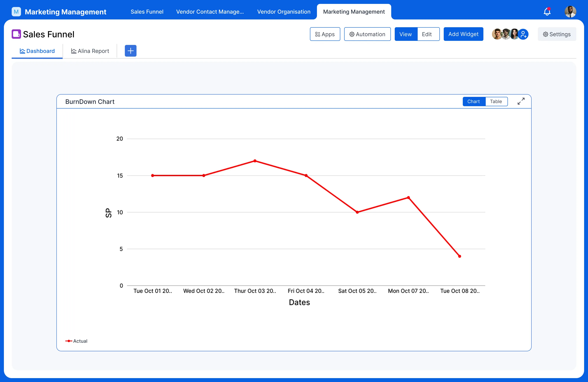
Task: Switch to the Vendor Contact Manage... tab
Action: click(x=210, y=12)
